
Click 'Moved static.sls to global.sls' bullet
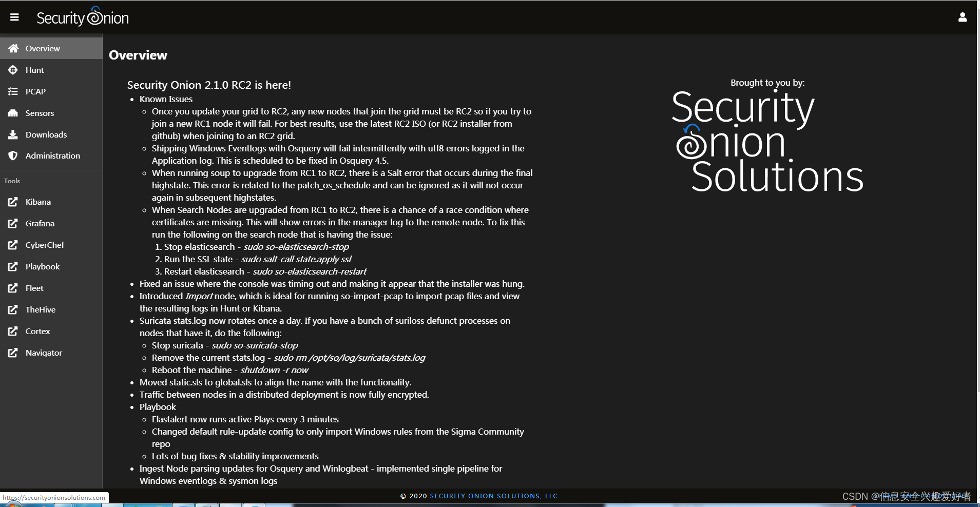coord(275,382)
